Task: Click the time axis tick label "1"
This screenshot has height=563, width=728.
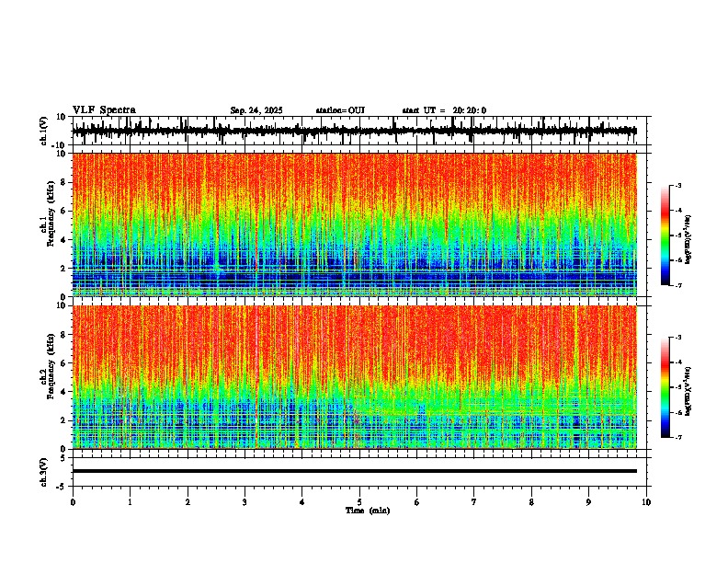Action: [x=130, y=502]
